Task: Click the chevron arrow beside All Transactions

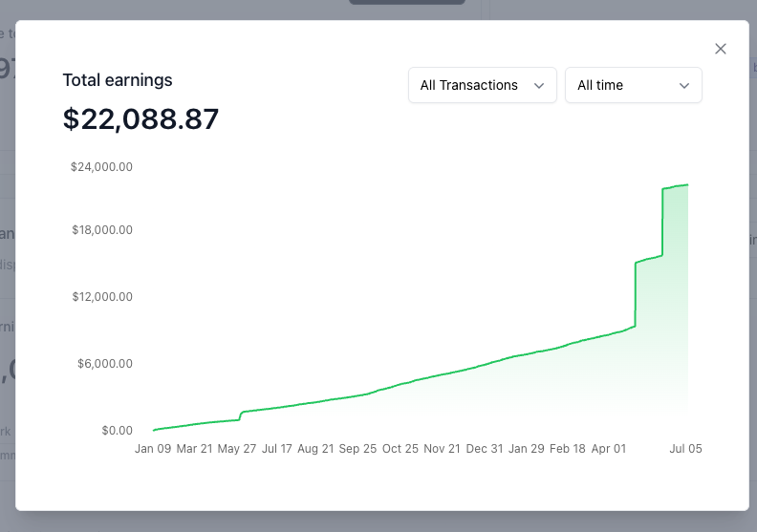Action: 539,86
